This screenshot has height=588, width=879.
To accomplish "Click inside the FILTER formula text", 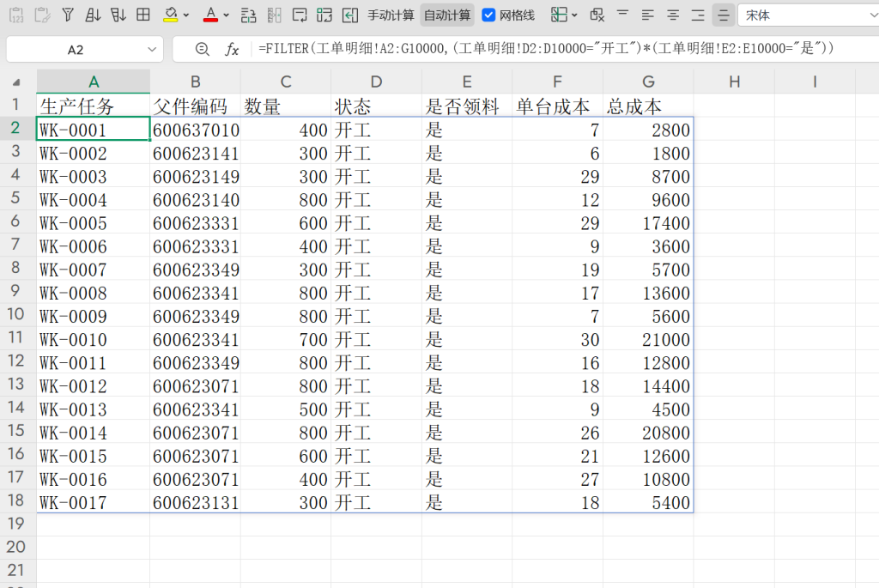I will (x=546, y=49).
